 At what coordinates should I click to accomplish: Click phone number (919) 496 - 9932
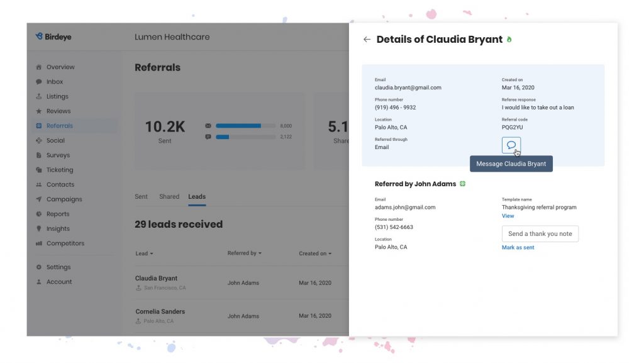[x=395, y=108]
